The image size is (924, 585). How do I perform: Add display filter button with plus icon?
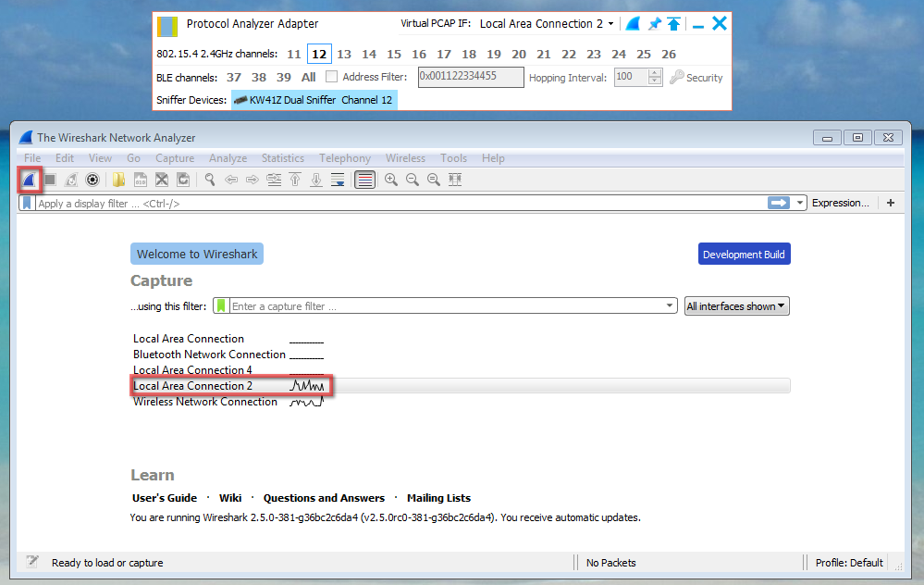891,203
